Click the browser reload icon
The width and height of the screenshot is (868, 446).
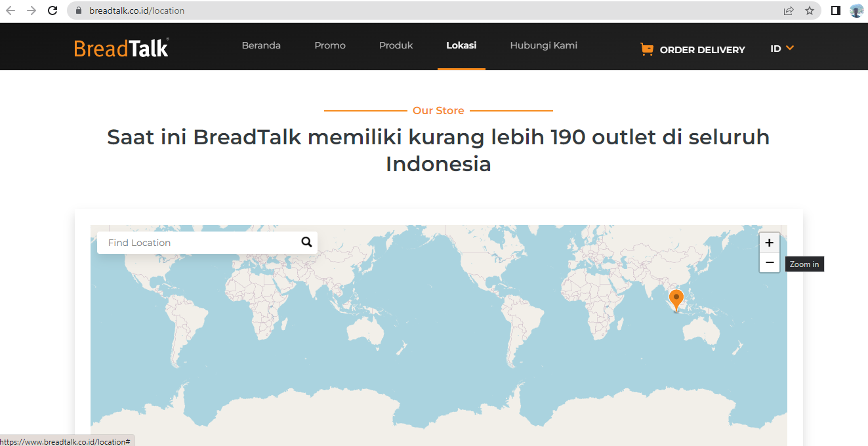point(52,10)
